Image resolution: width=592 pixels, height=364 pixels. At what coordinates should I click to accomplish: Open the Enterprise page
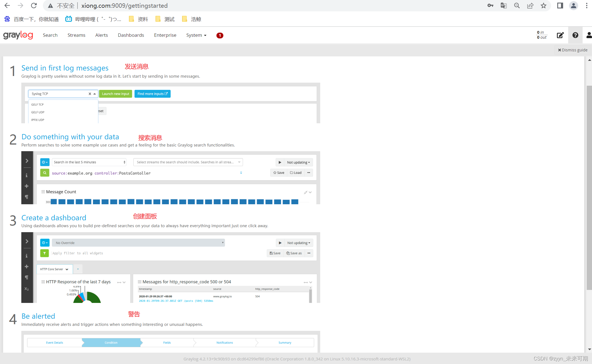coord(165,35)
